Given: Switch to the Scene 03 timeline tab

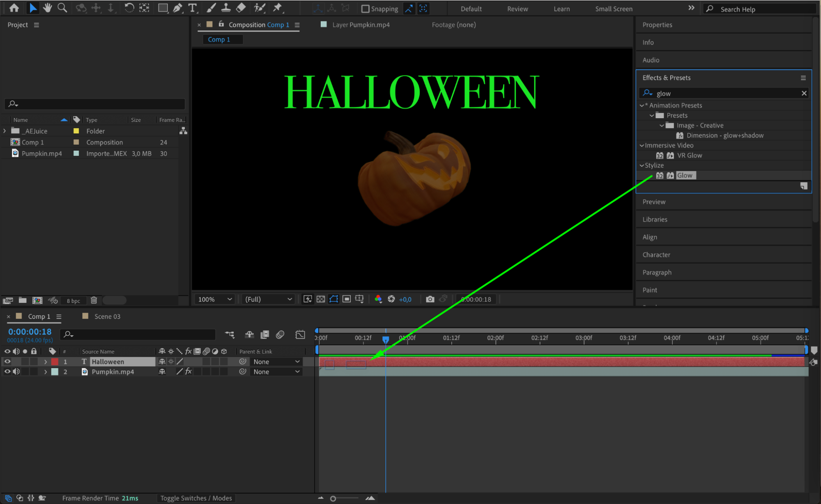Looking at the screenshot, I should coord(107,316).
